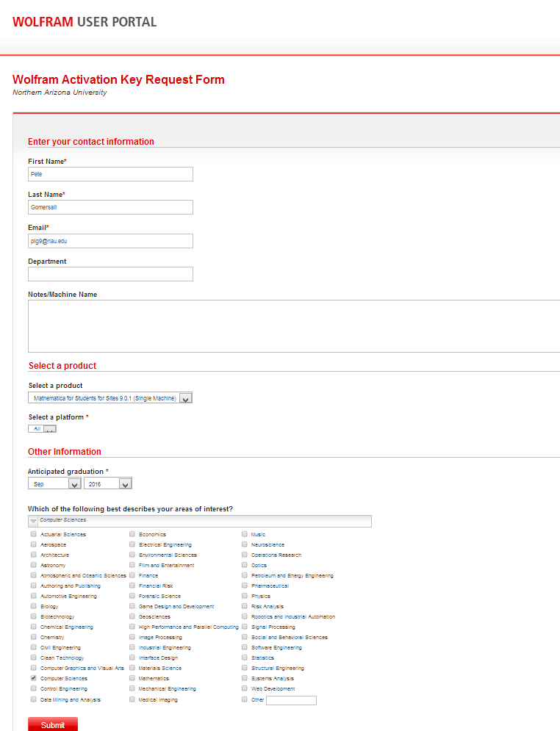
Task: Open the graduation month dropdown showing Sep
Action: [x=54, y=484]
